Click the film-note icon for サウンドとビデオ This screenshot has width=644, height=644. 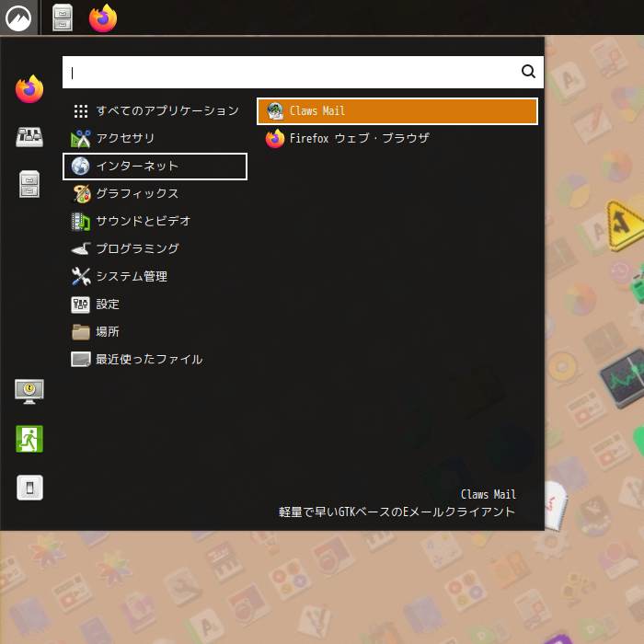(81, 222)
